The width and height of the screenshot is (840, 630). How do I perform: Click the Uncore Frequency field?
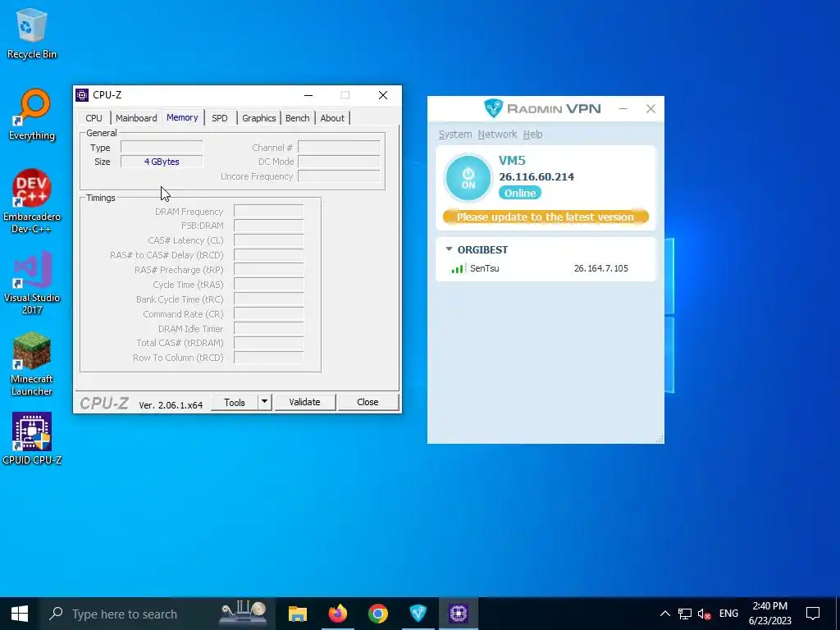pos(339,176)
